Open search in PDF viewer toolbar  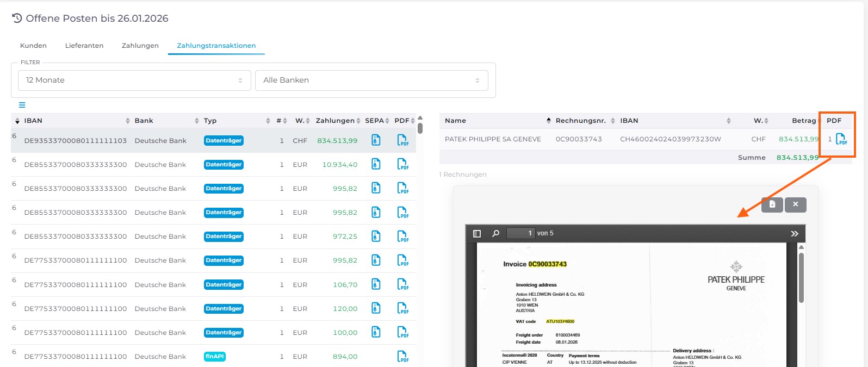click(495, 233)
